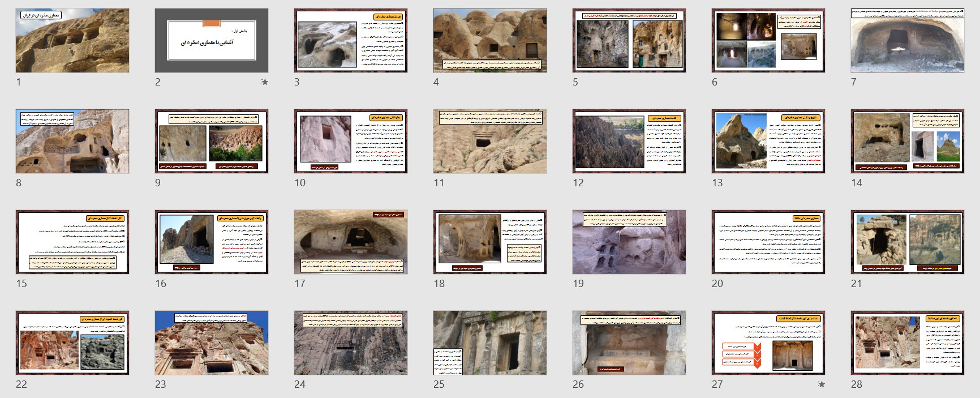Image resolution: width=980 pixels, height=398 pixels.
Task: Select slide 6 with four-photo grid
Action: 768,40
